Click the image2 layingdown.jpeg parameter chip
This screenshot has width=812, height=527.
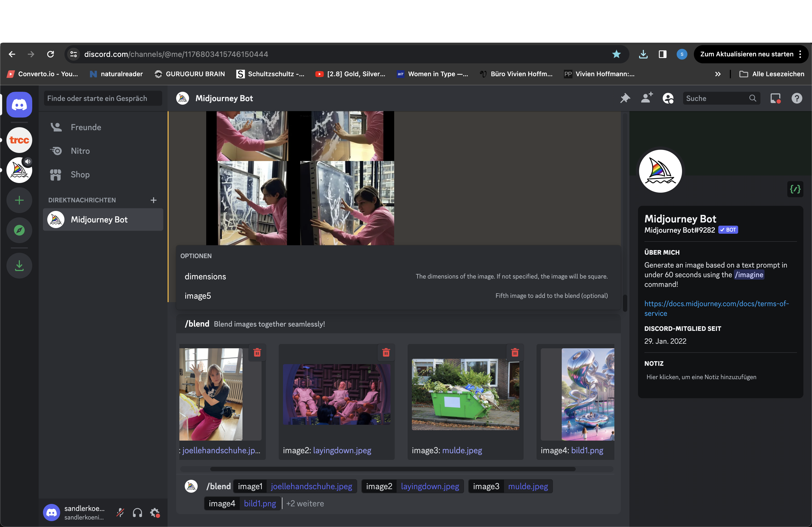pos(412,486)
